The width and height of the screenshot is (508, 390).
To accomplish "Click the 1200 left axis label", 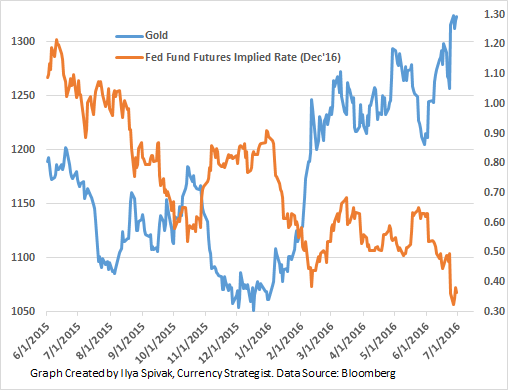I will click(x=23, y=149).
